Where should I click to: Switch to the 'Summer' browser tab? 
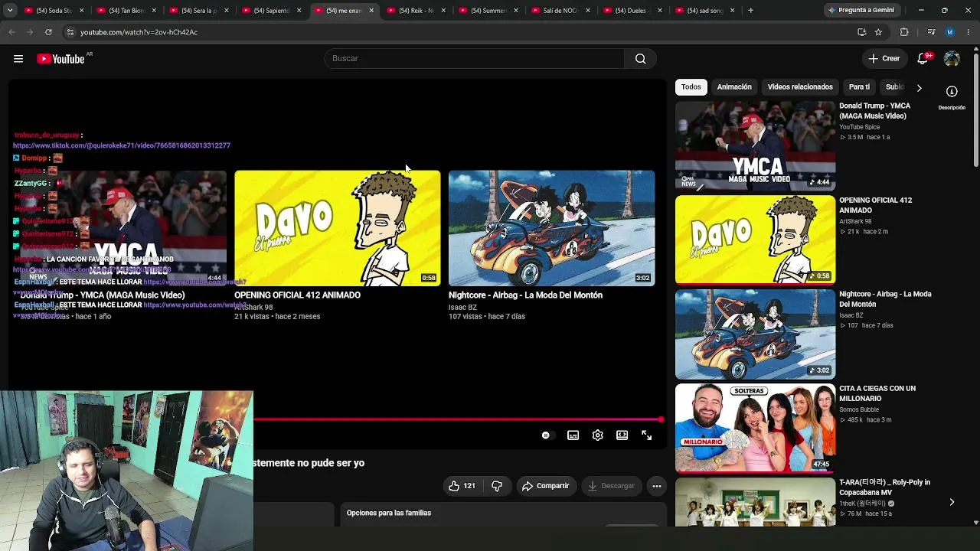click(486, 11)
